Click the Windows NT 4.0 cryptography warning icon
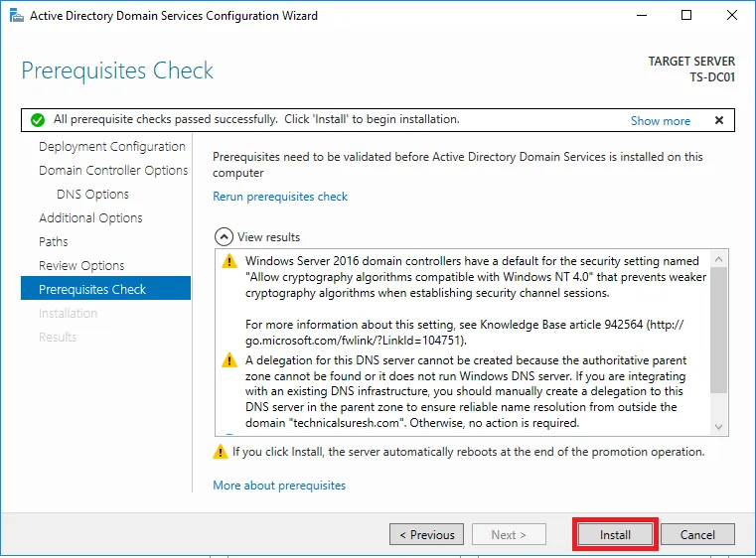756x558 pixels. [x=229, y=261]
